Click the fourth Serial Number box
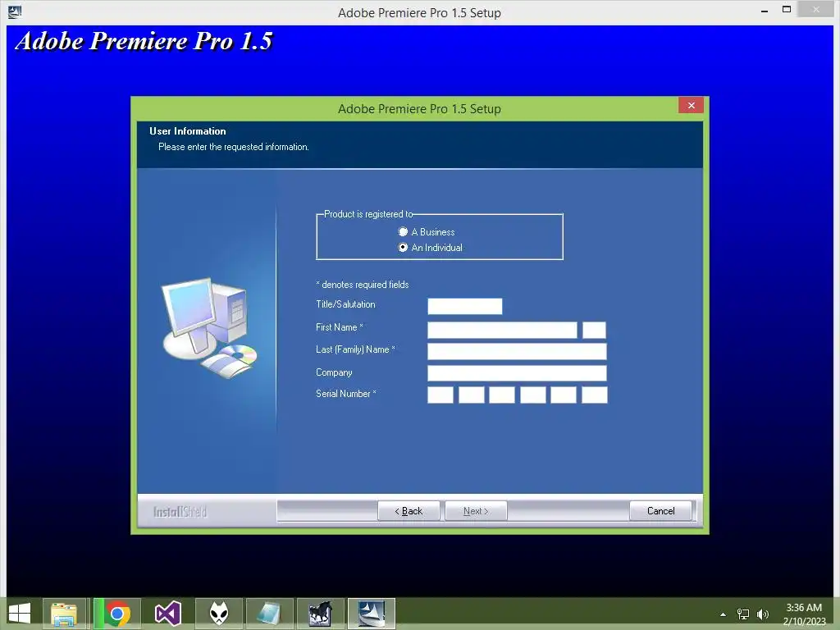Viewport: 840px width, 630px height. pos(533,395)
